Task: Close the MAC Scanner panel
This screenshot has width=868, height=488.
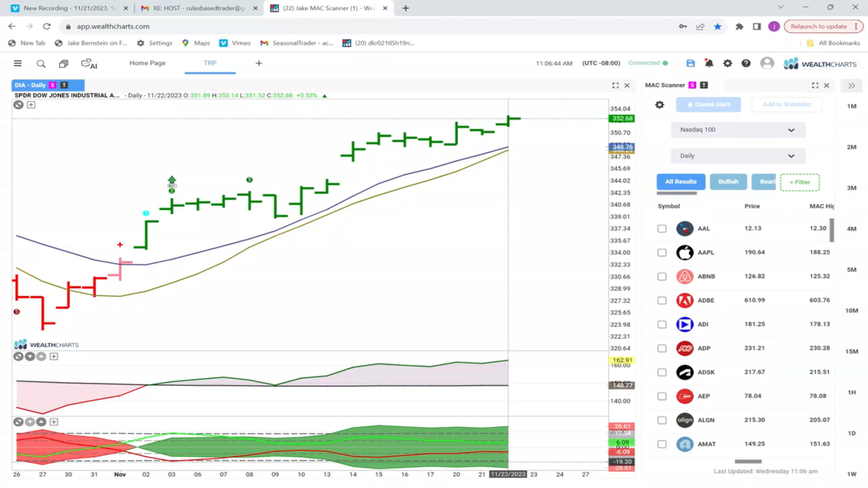Action: 826,85
